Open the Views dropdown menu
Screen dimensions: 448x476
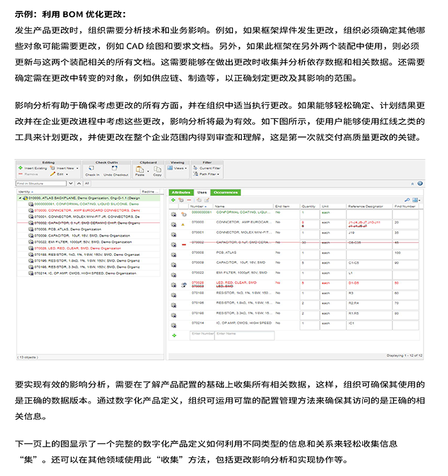click(x=179, y=168)
